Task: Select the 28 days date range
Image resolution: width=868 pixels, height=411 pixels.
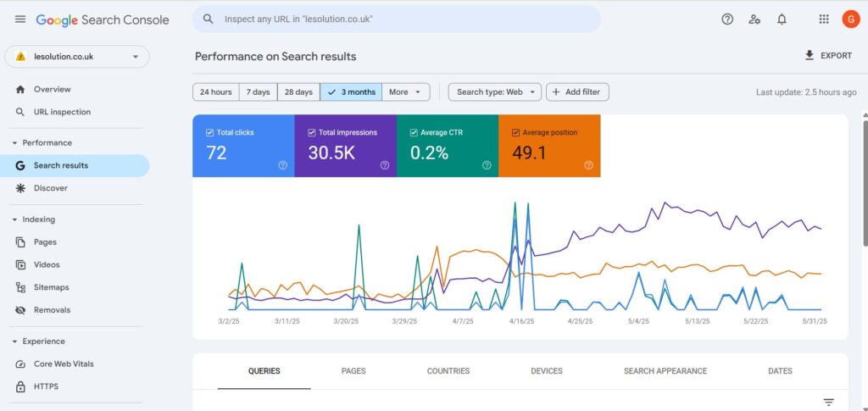Action: (298, 92)
